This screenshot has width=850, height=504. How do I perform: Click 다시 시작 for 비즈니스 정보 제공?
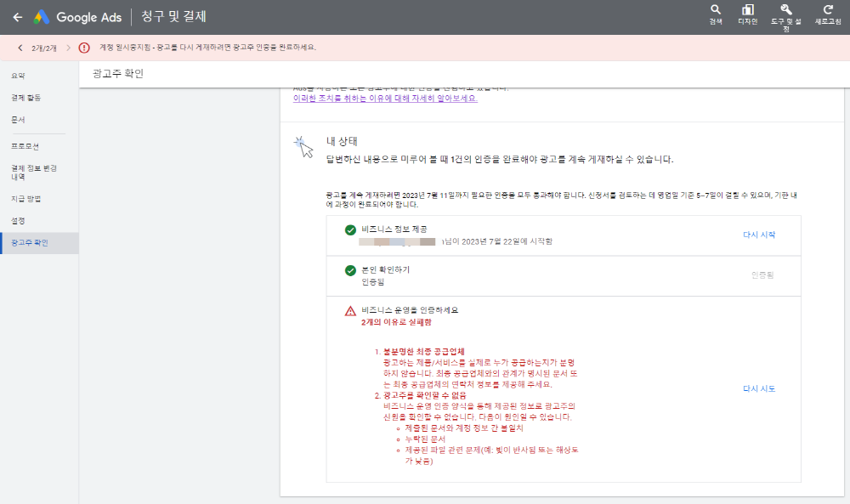coord(759,235)
